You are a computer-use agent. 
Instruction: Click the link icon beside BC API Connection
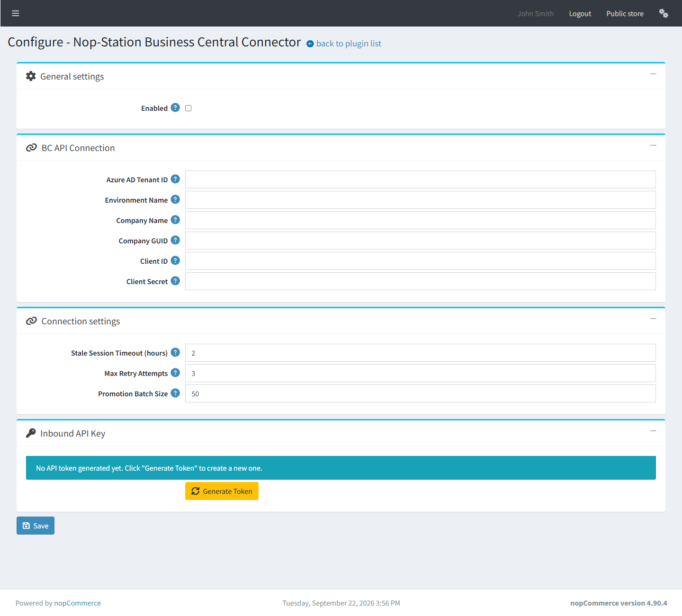coord(31,148)
